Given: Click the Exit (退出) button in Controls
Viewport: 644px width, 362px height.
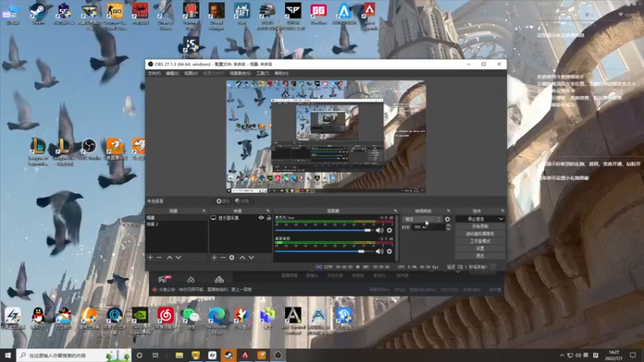Looking at the screenshot, I should point(480,256).
